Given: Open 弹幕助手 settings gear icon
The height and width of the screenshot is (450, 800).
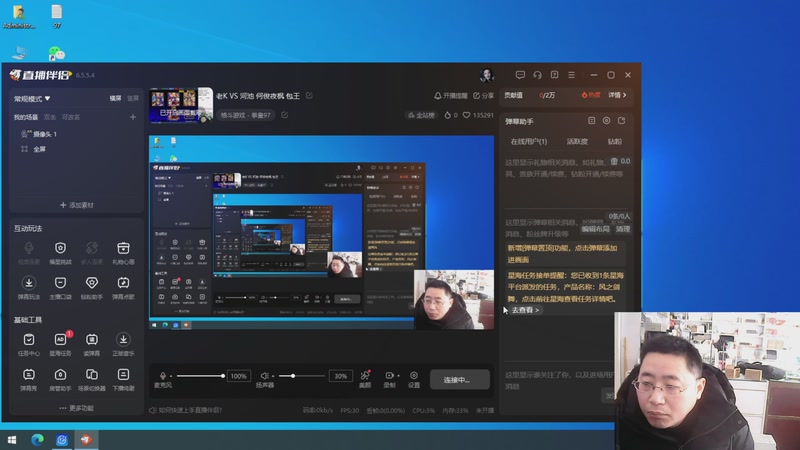Looking at the screenshot, I should pos(606,121).
